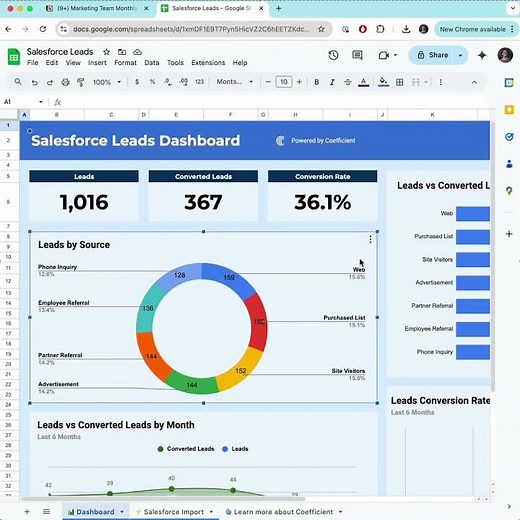Open Salesforce Import tab dropdown arrow
Image resolution: width=520 pixels, height=520 pixels.
211,512
